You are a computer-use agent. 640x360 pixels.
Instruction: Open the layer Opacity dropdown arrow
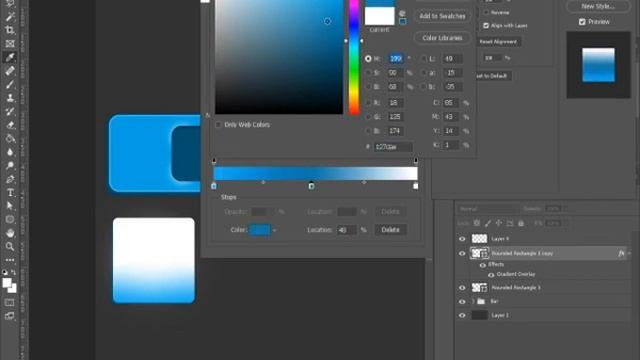pyautogui.click(x=565, y=209)
